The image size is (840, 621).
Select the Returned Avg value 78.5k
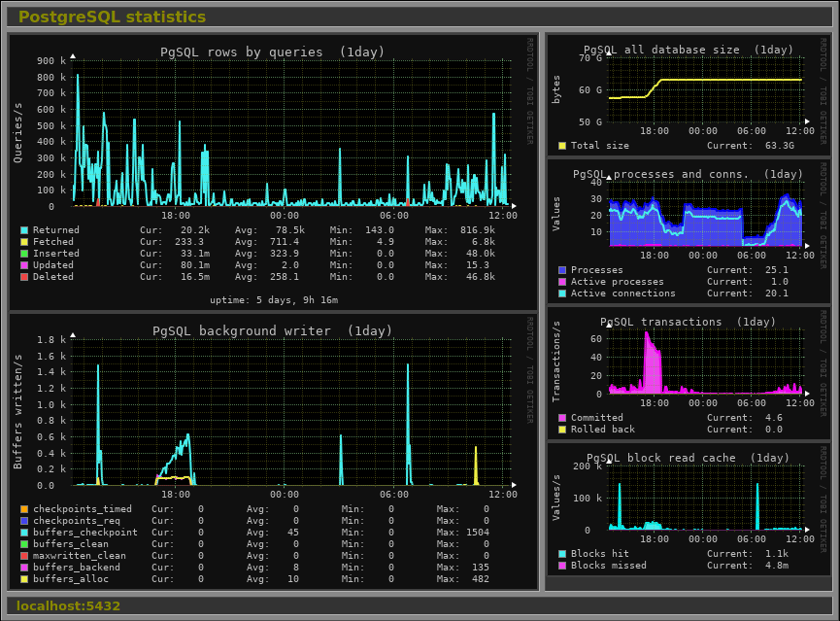[289, 230]
